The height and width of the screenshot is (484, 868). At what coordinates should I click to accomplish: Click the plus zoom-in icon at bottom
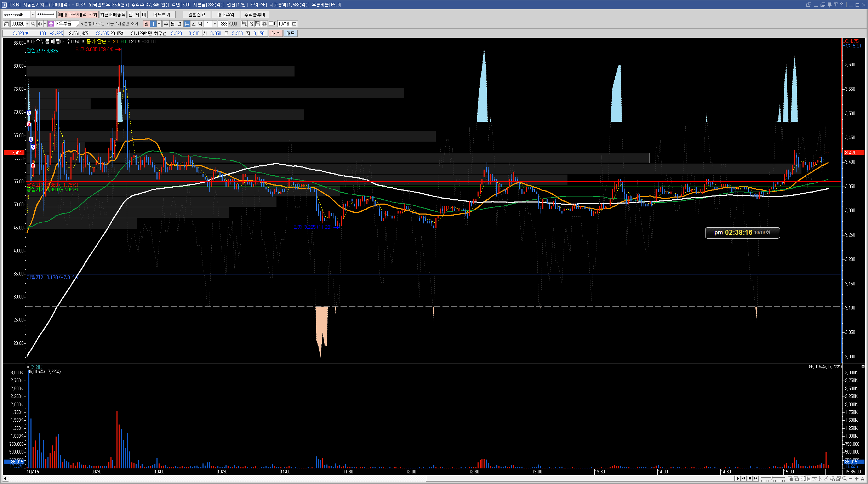point(856,478)
